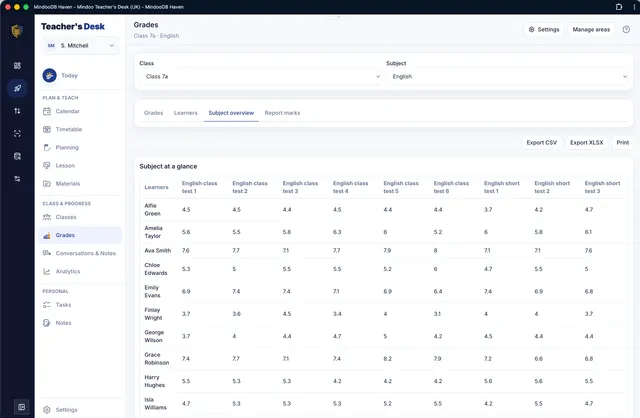Image resolution: width=640 pixels, height=418 pixels.
Task: Click the Today sun icon
Action: [x=49, y=76]
